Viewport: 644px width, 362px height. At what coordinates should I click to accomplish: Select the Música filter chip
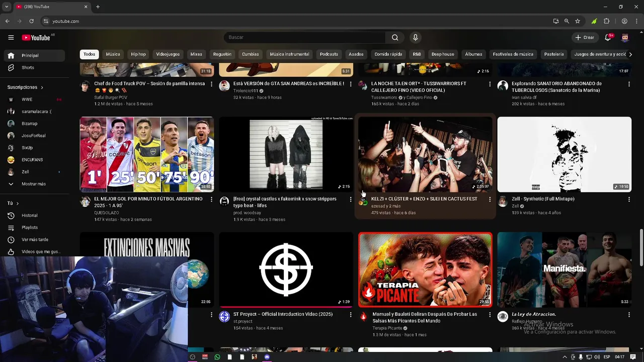tap(113, 54)
